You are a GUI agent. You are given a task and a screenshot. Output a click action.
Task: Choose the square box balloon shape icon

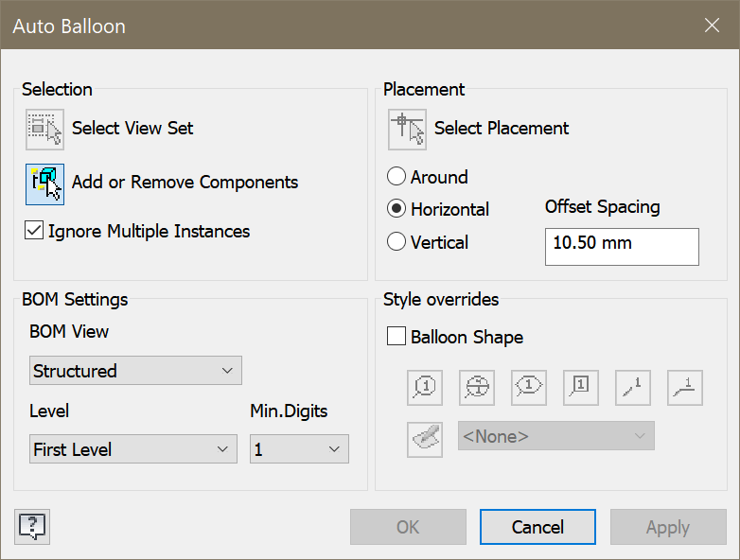[x=581, y=386]
